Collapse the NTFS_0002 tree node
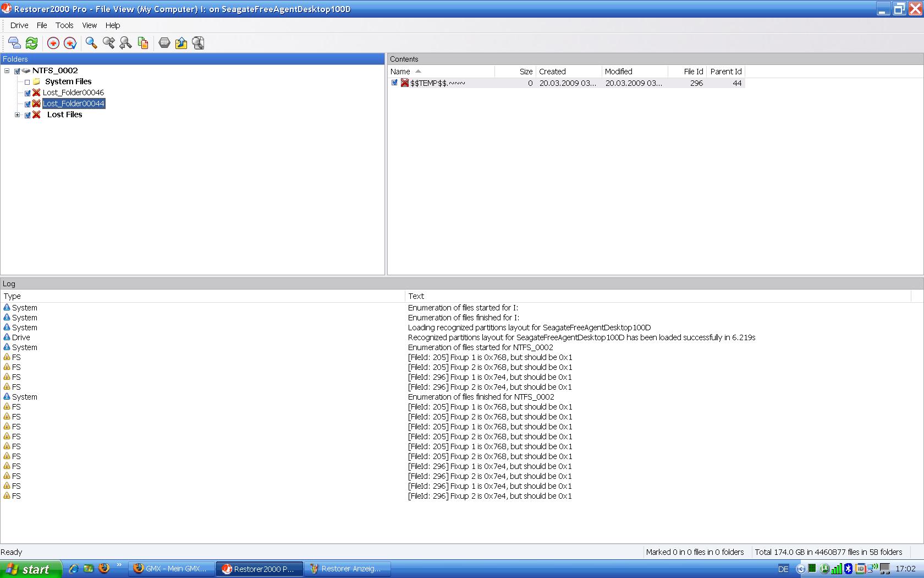This screenshot has width=924, height=578. pyautogui.click(x=7, y=70)
